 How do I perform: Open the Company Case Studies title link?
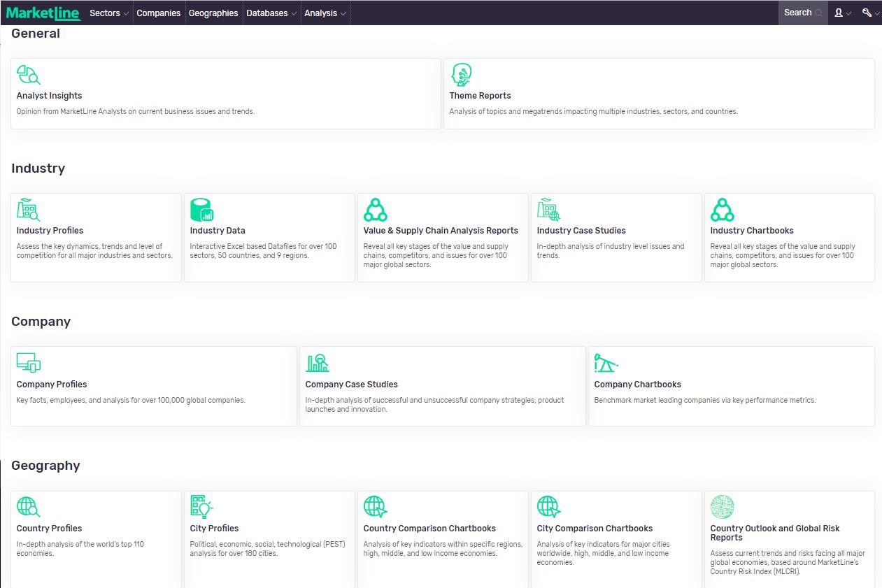point(352,385)
